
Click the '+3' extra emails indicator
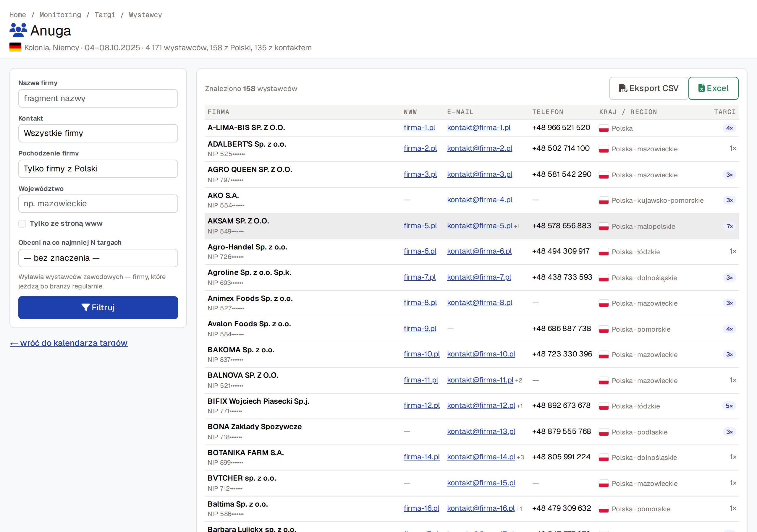point(520,458)
